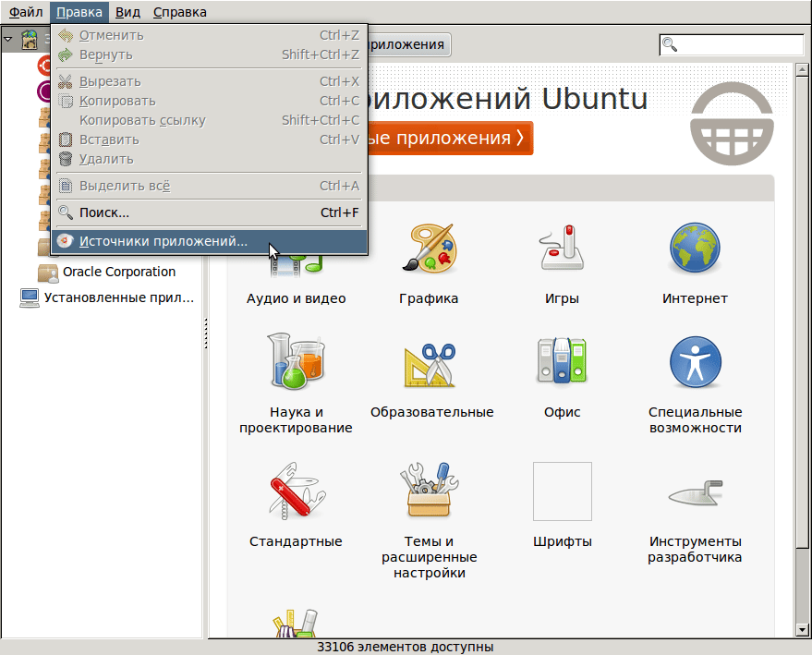The image size is (812, 655).
Task: Open the Графика category palette icon
Action: [429, 249]
